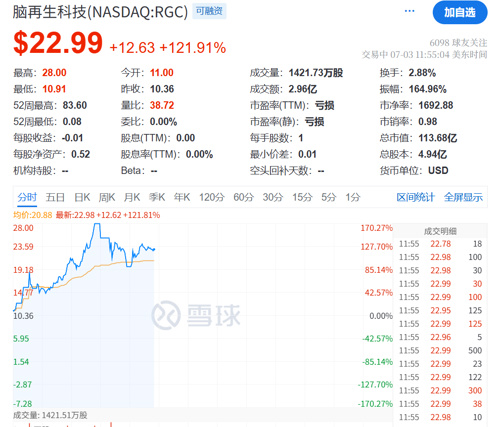Switch to the 五日 chart tab
Screen dimensions: 500x427
[55, 197]
